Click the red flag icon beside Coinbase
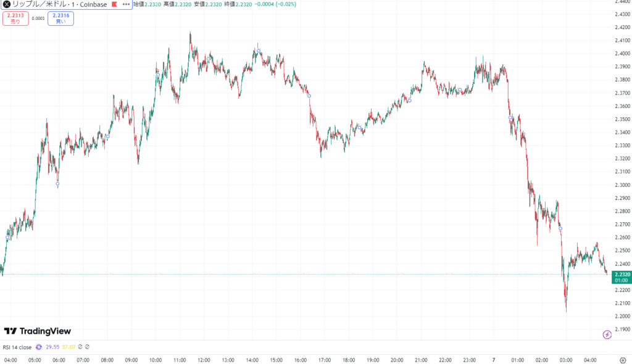The image size is (632, 364). pos(114,4)
